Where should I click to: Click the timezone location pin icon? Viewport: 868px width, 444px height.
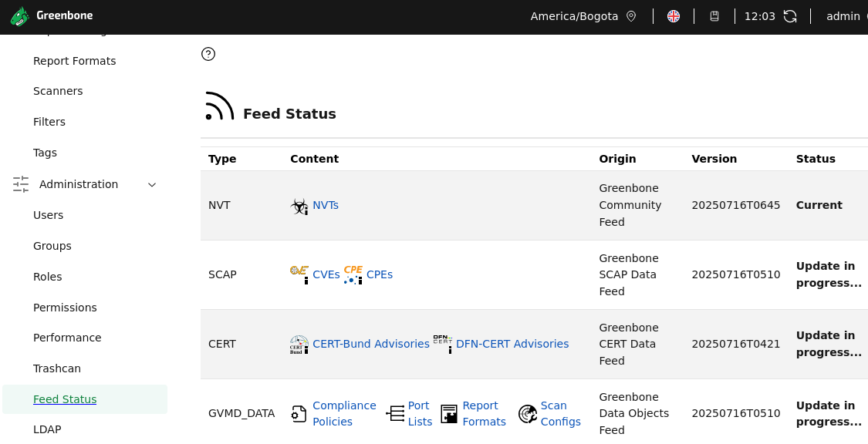pos(631,16)
